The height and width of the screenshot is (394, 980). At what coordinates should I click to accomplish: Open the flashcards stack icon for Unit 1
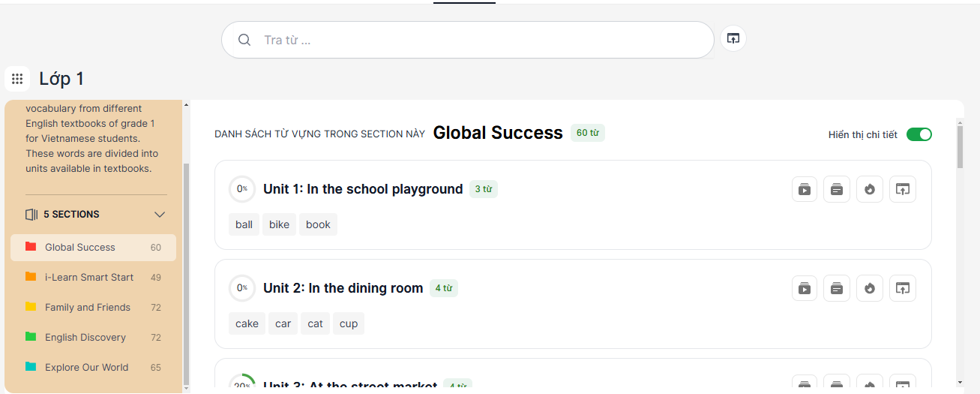(x=837, y=189)
